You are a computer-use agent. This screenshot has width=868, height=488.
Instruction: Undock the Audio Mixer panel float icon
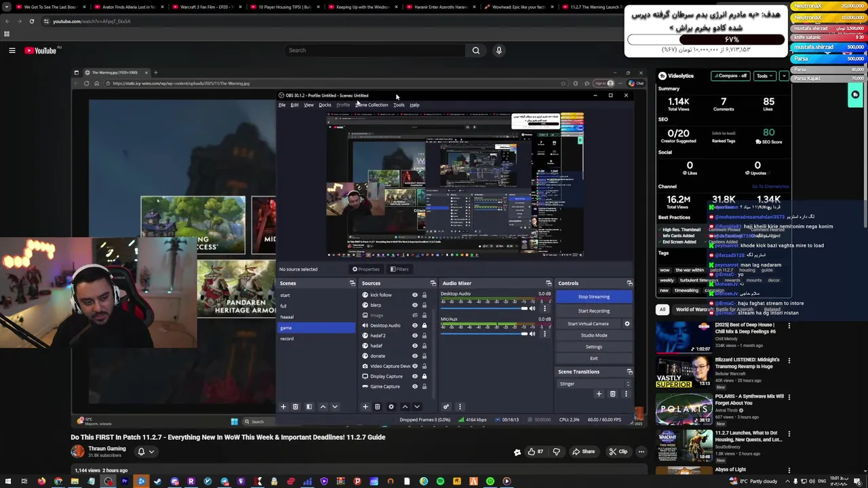[549, 283]
